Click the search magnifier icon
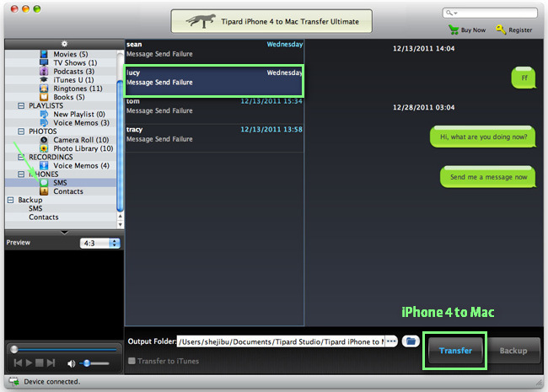The width and height of the screenshot is (548, 392). click(449, 13)
